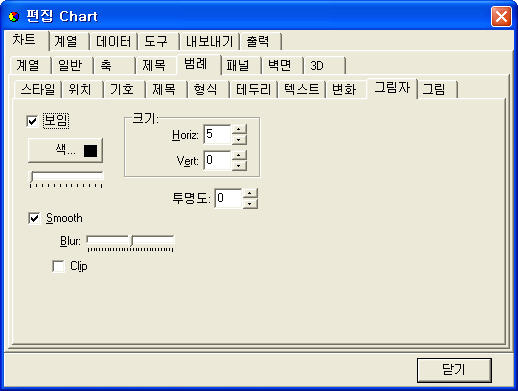Uncheck the 보임 visible checkbox
This screenshot has height=391, width=518.
point(32,121)
